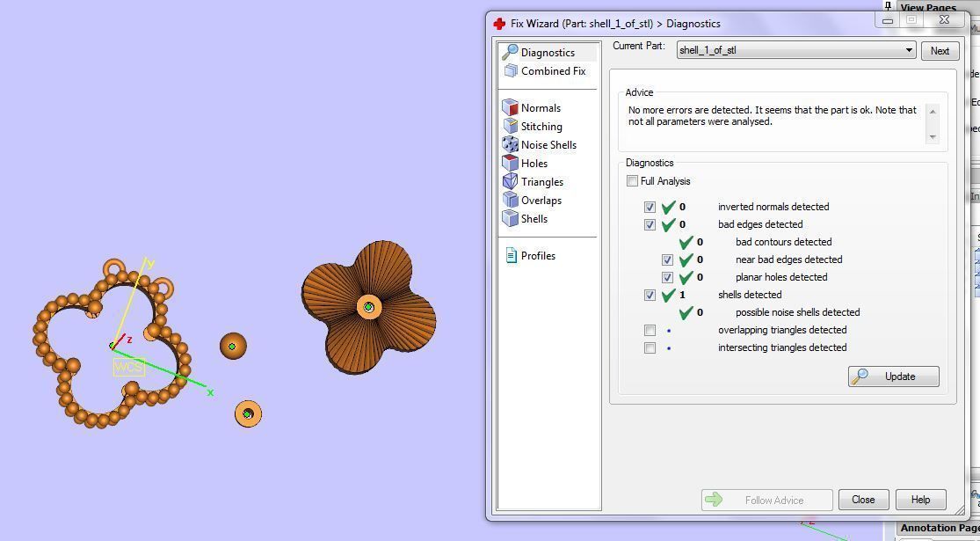This screenshot has width=980, height=541.
Task: Open the Stitching fix icon
Action: click(x=510, y=126)
